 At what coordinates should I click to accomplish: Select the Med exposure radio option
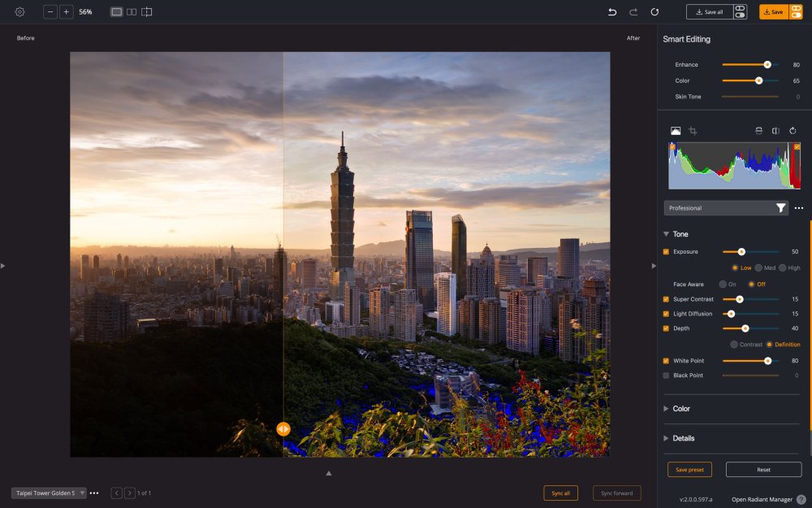758,268
